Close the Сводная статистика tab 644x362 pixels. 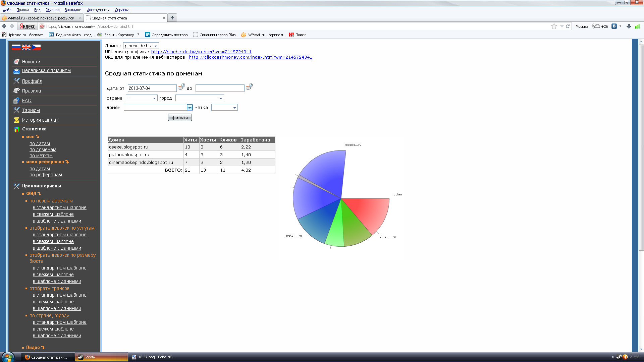164,18
